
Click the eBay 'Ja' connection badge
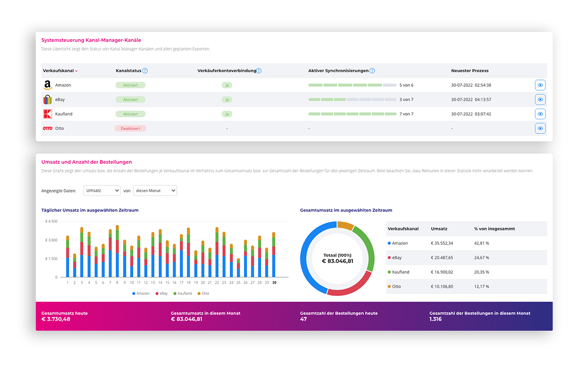226,100
